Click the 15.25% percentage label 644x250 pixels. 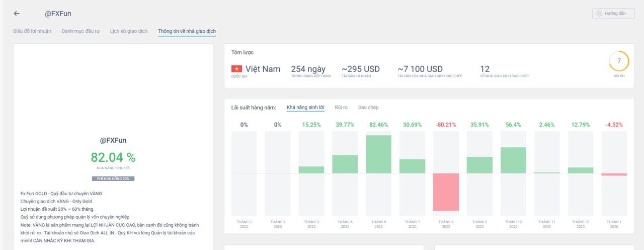(311, 124)
